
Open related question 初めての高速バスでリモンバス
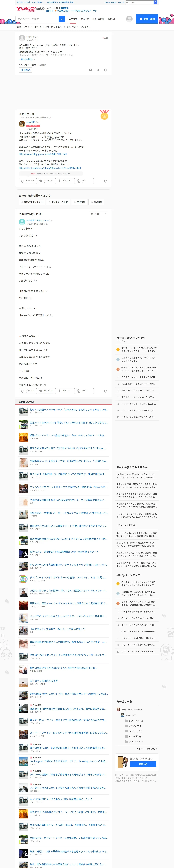pyautogui.click(x=69, y=409)
